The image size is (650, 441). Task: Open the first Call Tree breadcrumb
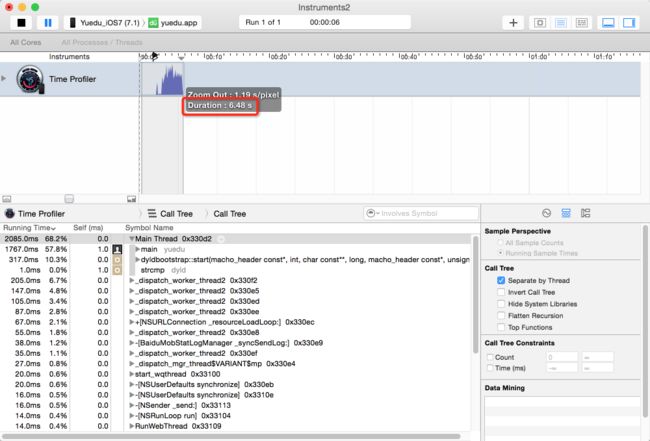click(x=170, y=213)
